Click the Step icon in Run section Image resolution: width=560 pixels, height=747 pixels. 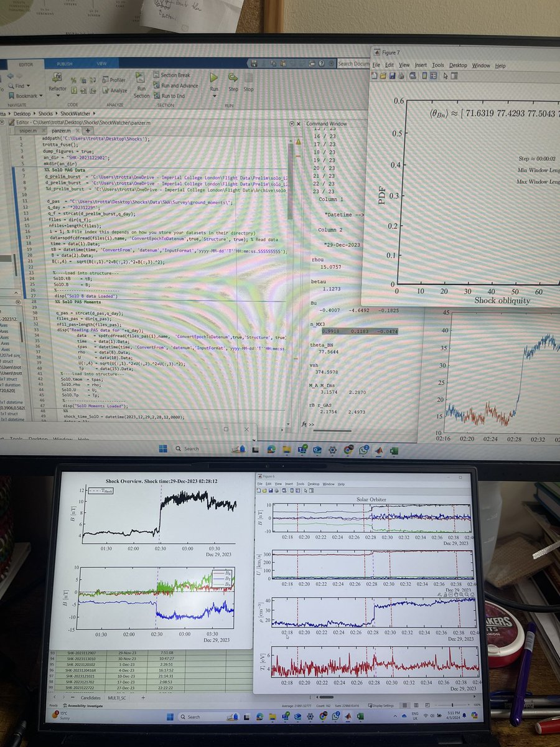233,78
